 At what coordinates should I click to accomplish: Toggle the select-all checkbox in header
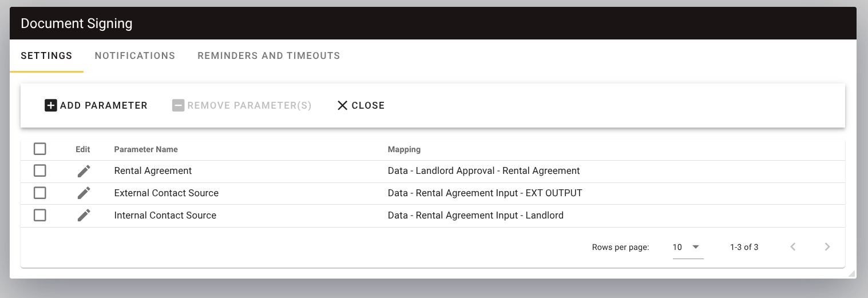click(x=39, y=149)
